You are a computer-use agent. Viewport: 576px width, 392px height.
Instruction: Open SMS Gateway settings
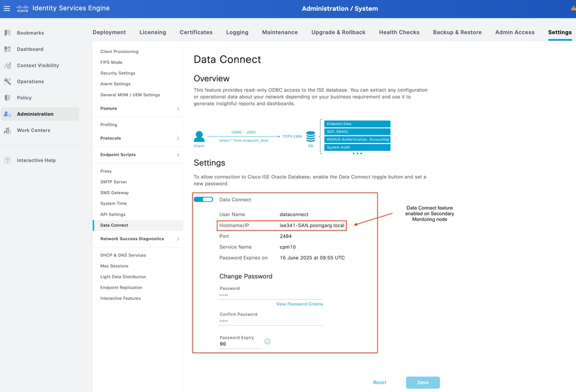pos(114,193)
